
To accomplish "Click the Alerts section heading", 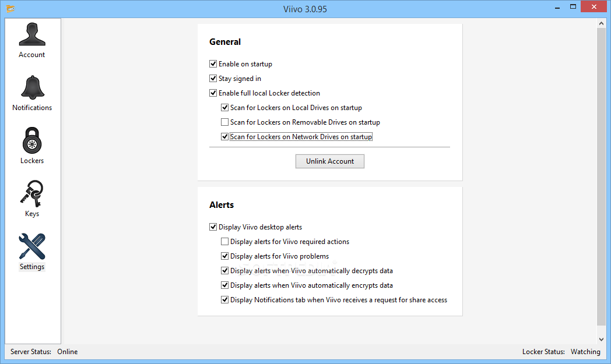I will pyautogui.click(x=222, y=205).
